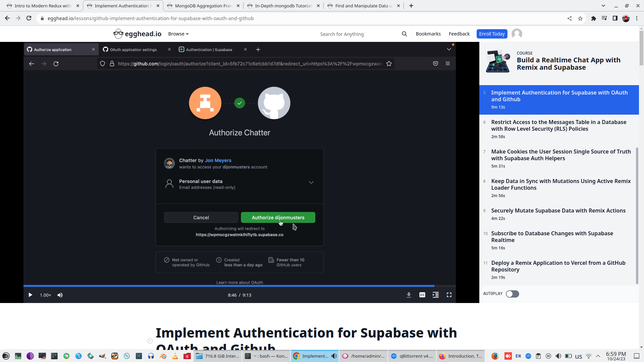Click the Enroll Today button
Viewport: 644px width, 362px height.
(x=491, y=34)
